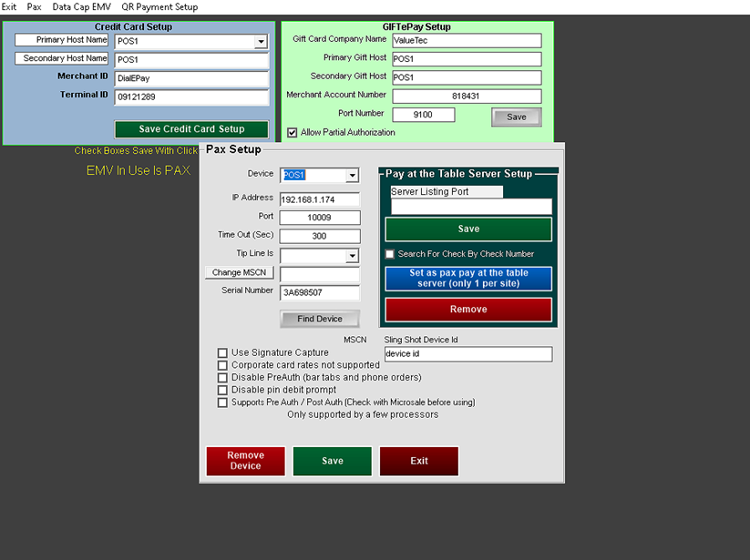Check Corporate card rates not supported
Viewport: 750px width, 560px height.
click(222, 365)
